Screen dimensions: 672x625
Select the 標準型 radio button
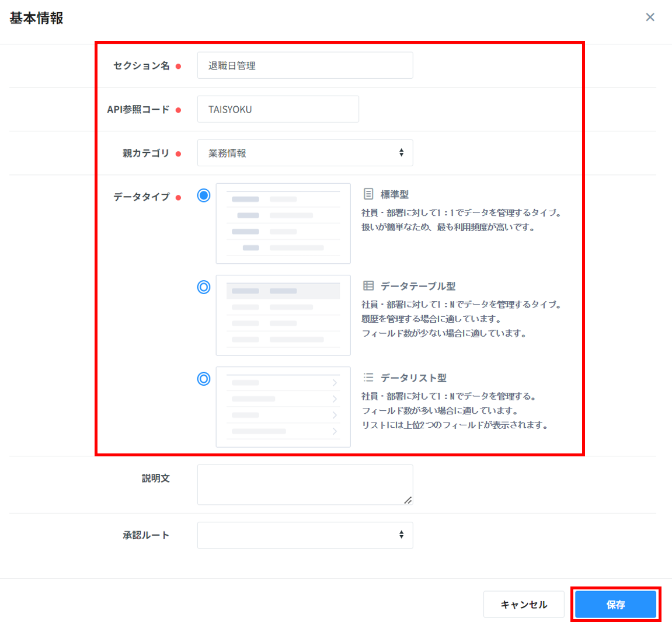coord(204,195)
